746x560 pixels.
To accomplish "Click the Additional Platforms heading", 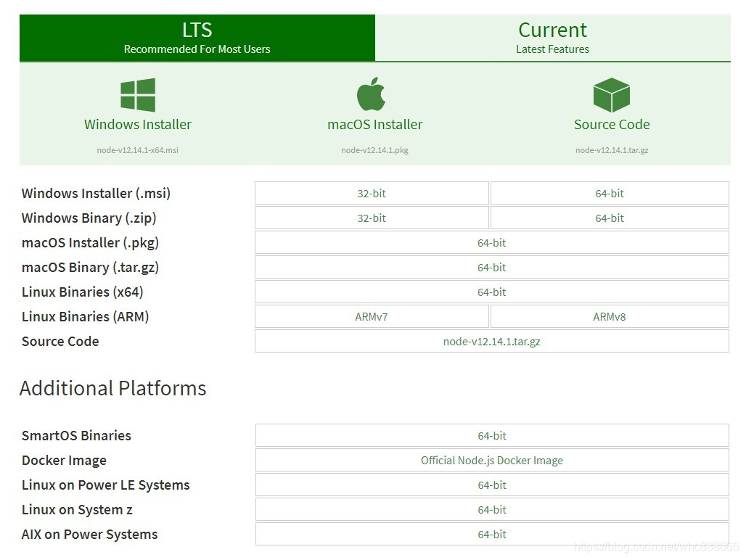I will coord(112,388).
